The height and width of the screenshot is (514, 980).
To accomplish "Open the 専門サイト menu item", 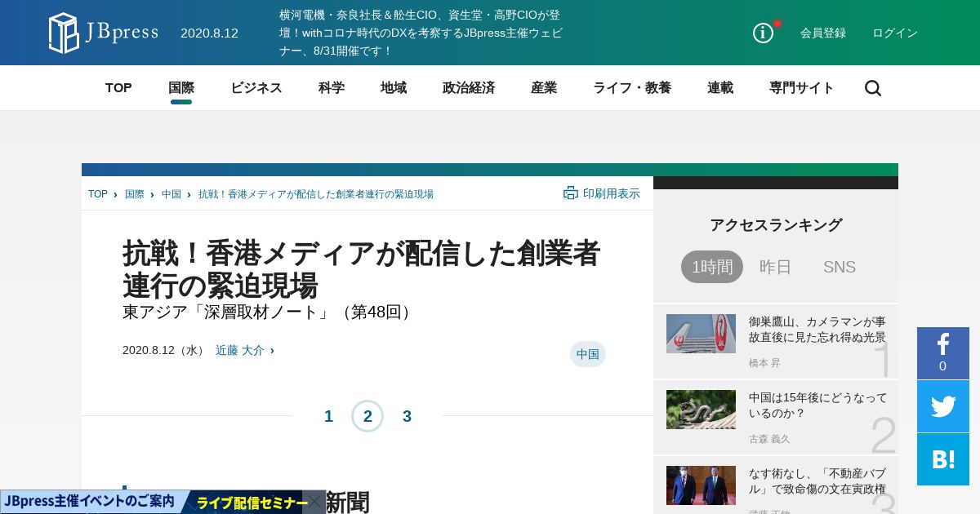I will click(x=802, y=88).
